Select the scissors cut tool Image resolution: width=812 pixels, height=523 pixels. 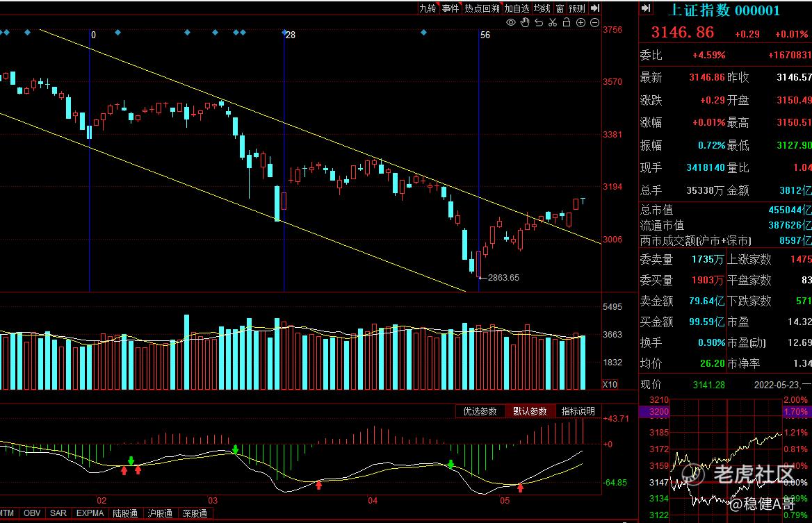pos(553,22)
